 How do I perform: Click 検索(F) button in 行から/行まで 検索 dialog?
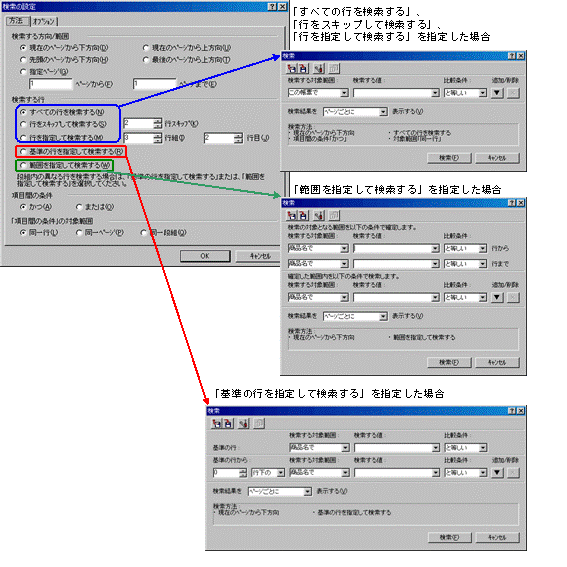tap(449, 362)
